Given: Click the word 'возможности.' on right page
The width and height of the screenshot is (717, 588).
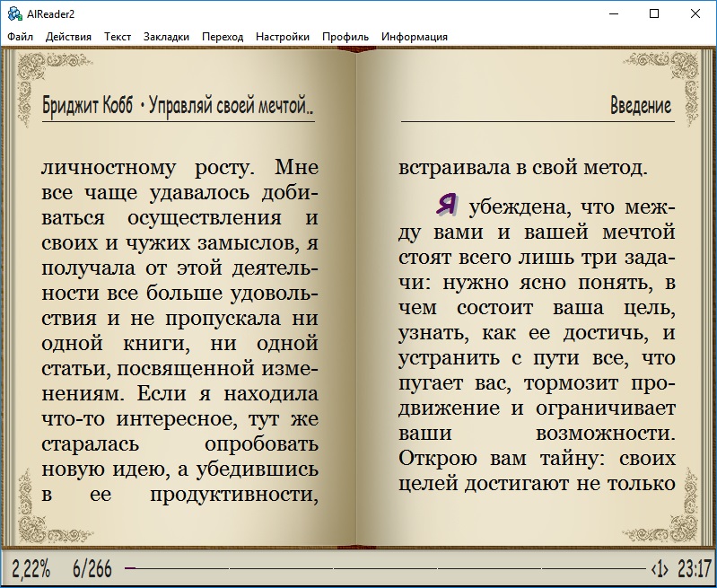Looking at the screenshot, I should [606, 433].
